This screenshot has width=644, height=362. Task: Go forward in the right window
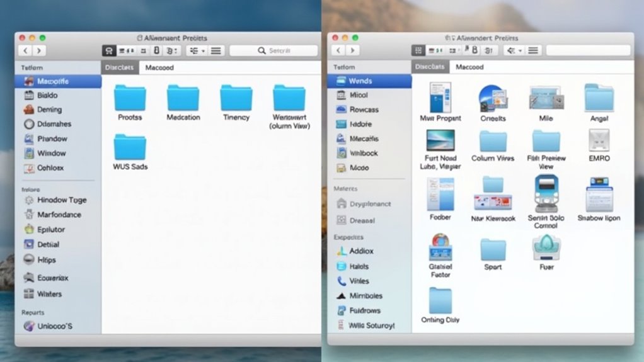[352, 50]
